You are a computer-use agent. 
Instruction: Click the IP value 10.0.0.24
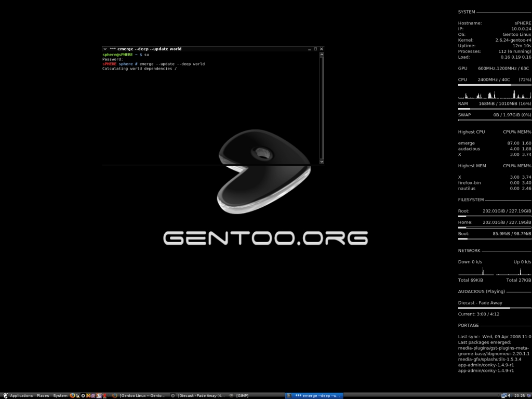point(521,29)
